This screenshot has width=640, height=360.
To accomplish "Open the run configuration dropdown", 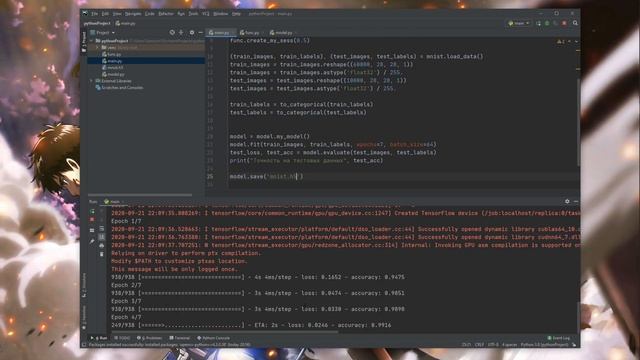I will point(519,23).
